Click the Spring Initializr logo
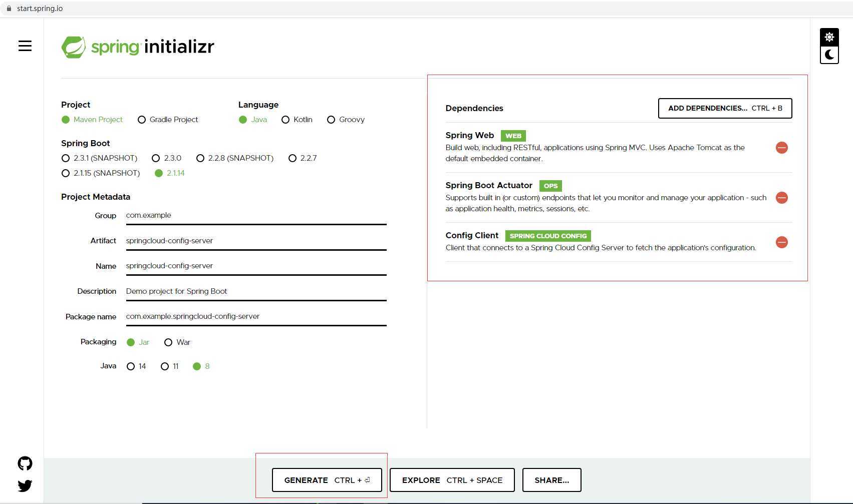 138,47
